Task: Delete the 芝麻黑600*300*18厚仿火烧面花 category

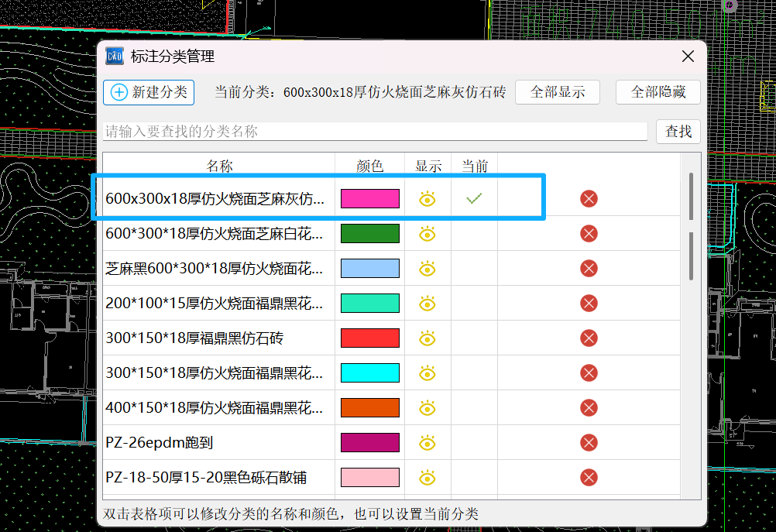Action: (x=589, y=269)
